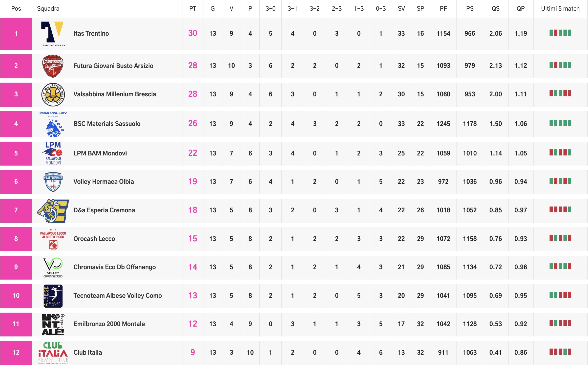Click the Itas Trentino team logo
Image resolution: width=588 pixels, height=365 pixels.
53,34
